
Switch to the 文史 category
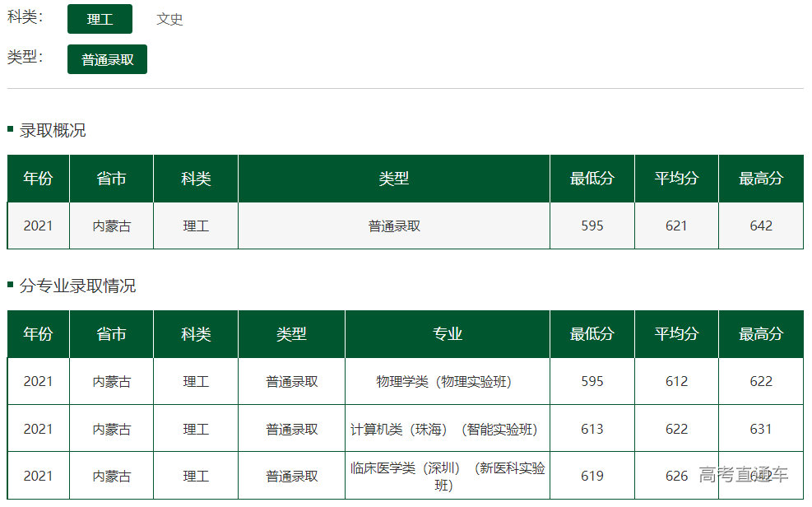[169, 19]
